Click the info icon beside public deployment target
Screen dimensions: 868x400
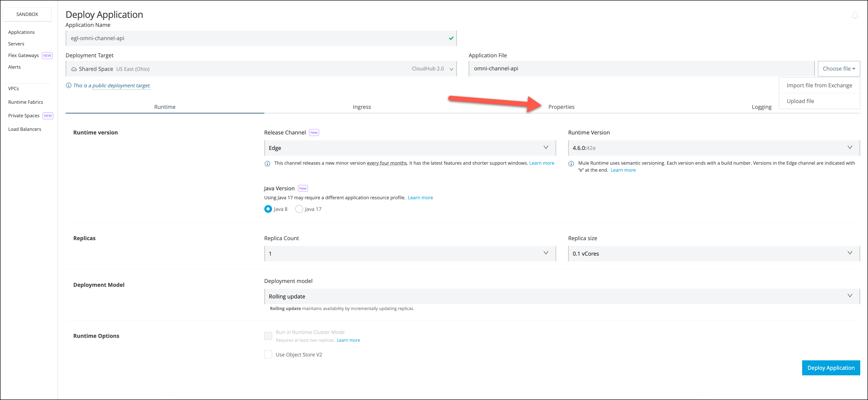pyautogui.click(x=69, y=86)
